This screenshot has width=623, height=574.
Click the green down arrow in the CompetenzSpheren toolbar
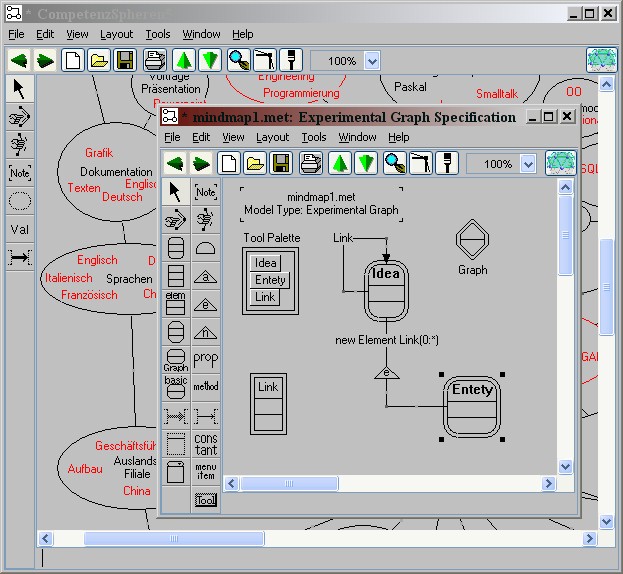pyautogui.click(x=209, y=61)
